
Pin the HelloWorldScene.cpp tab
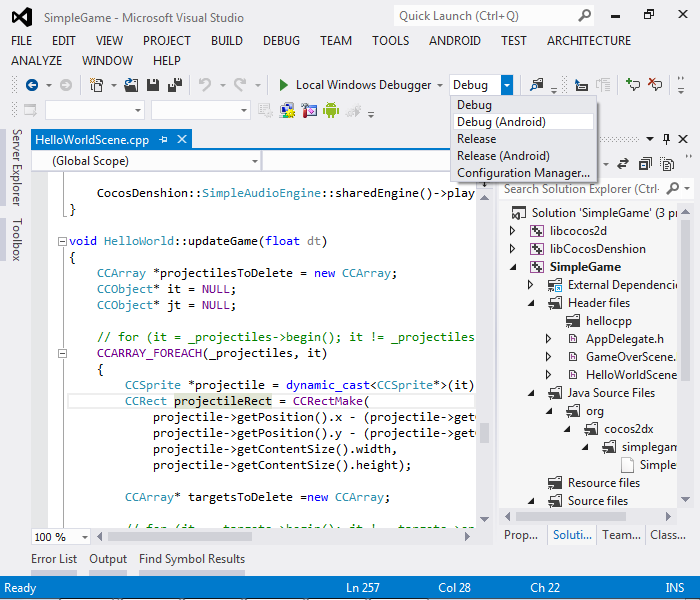[x=163, y=140]
